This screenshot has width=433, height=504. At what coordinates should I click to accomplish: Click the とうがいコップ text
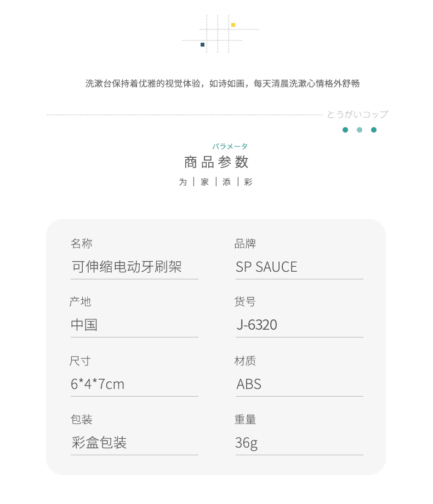coord(357,114)
